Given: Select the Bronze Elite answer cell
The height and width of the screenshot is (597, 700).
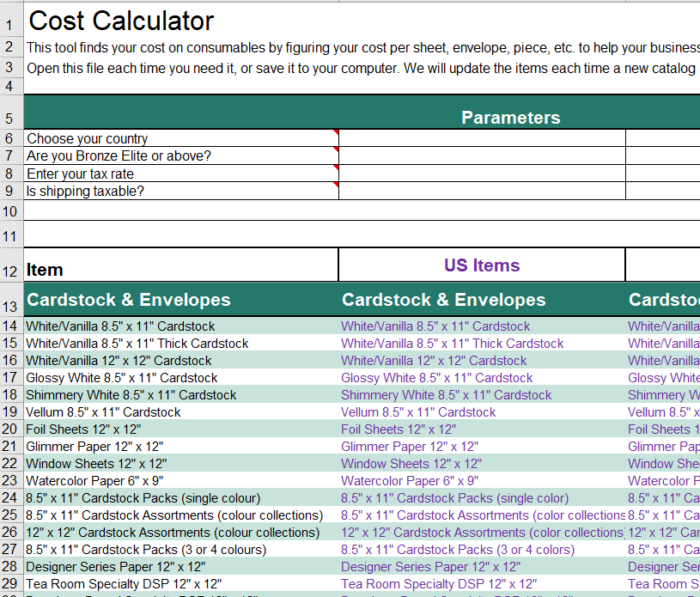Looking at the screenshot, I should coord(481,155).
